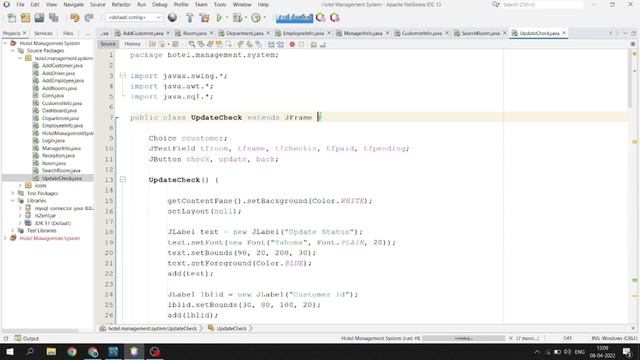This screenshot has height=360, width=640.
Task: Cancel the running task next to progress bar
Action: point(510,338)
